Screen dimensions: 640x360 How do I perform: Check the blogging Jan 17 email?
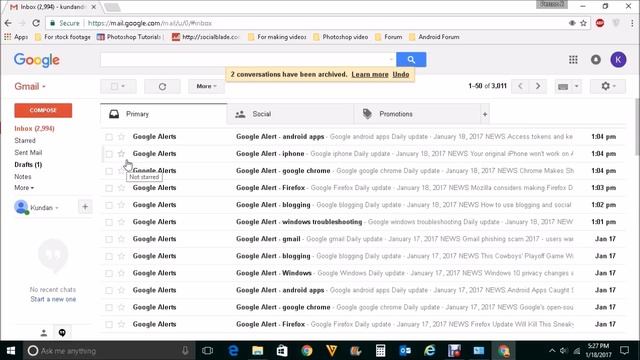(109, 256)
